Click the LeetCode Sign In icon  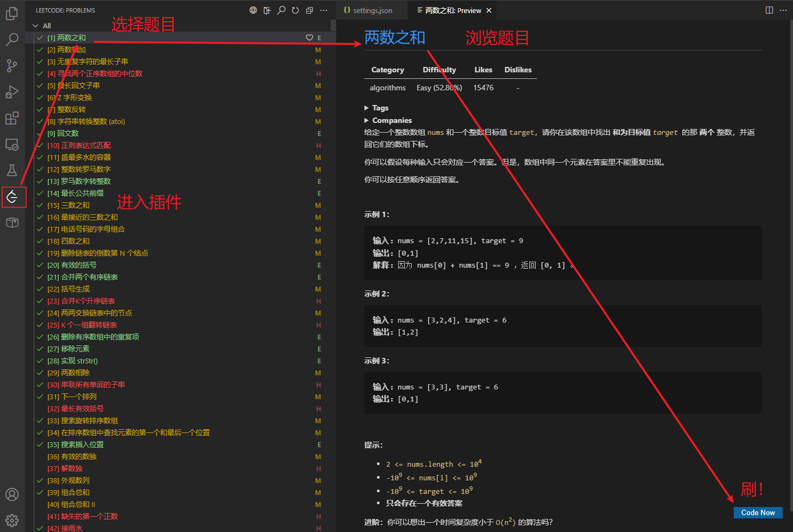pos(267,10)
